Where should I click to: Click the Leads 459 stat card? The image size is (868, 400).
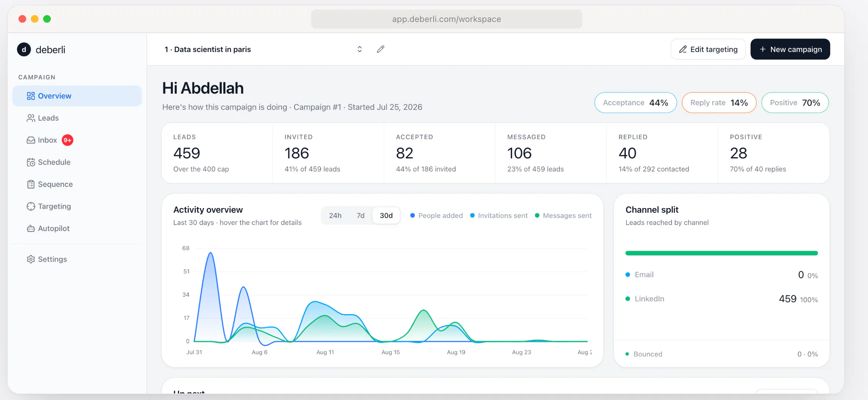point(217,153)
